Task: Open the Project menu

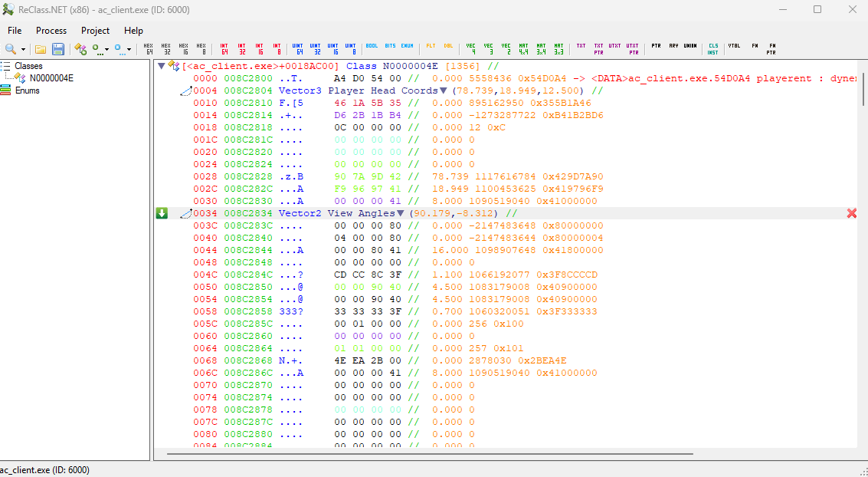Action: pos(95,31)
